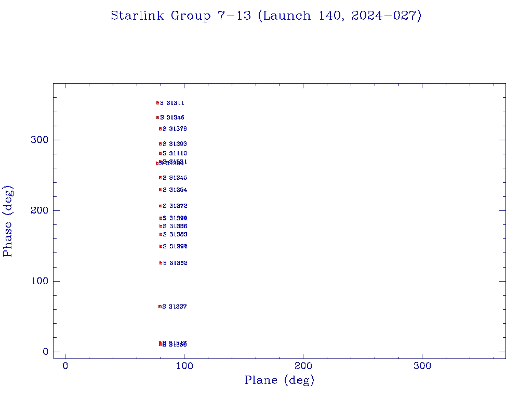This screenshot has height=399, width=532.
Task: Click the satellite label 'S 31116'
Action: (x=175, y=153)
